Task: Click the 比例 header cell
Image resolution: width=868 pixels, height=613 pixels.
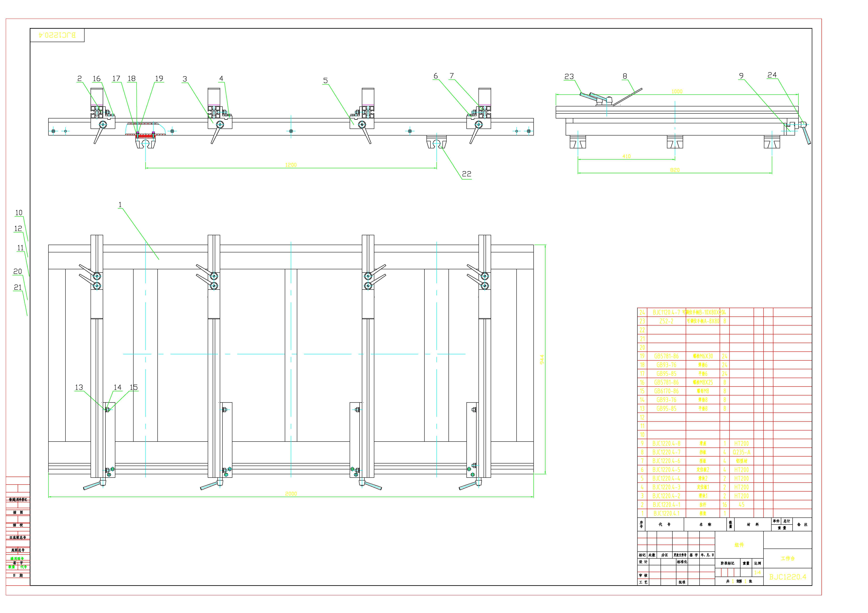Action: click(x=758, y=563)
